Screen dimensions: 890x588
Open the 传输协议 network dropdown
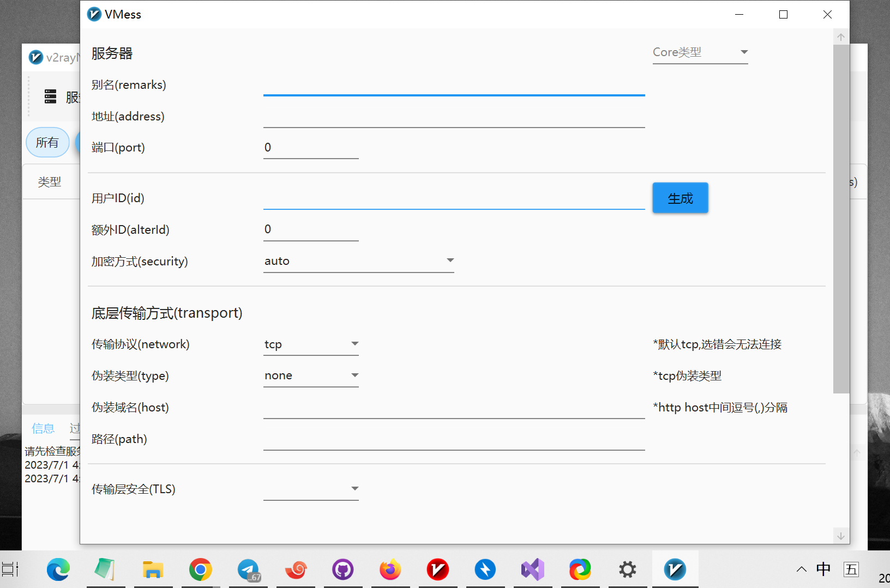(x=311, y=344)
